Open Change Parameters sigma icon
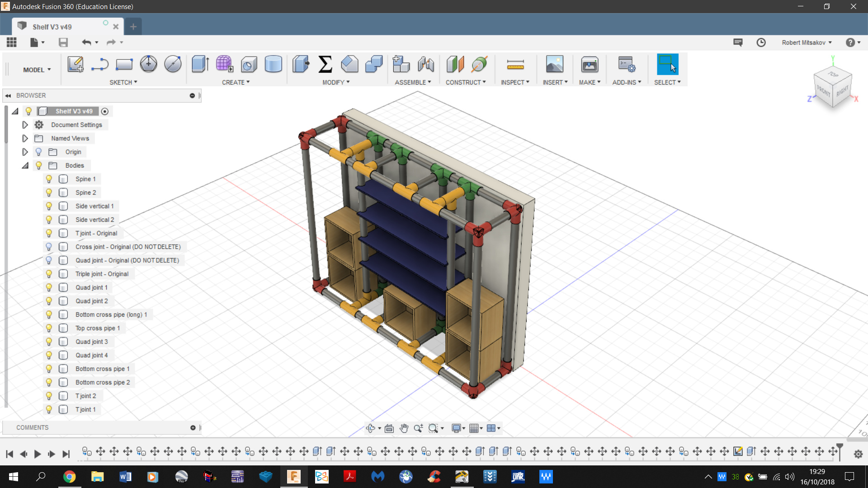 point(325,64)
